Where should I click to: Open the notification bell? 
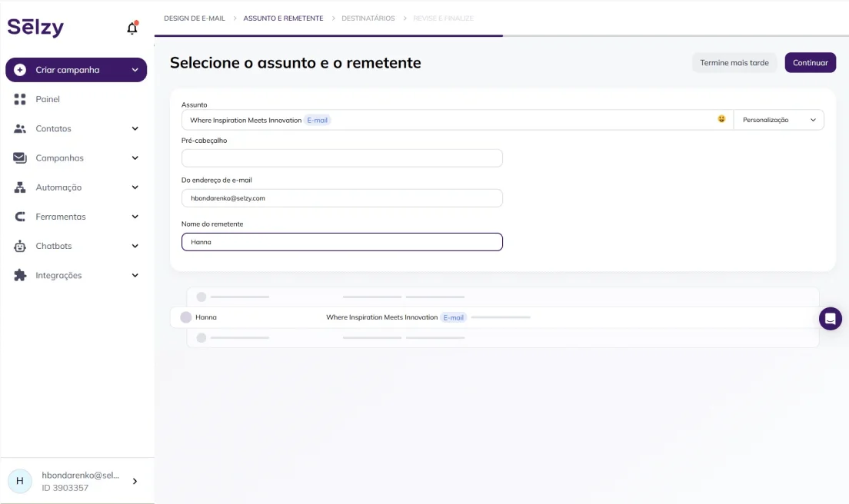[x=132, y=27]
